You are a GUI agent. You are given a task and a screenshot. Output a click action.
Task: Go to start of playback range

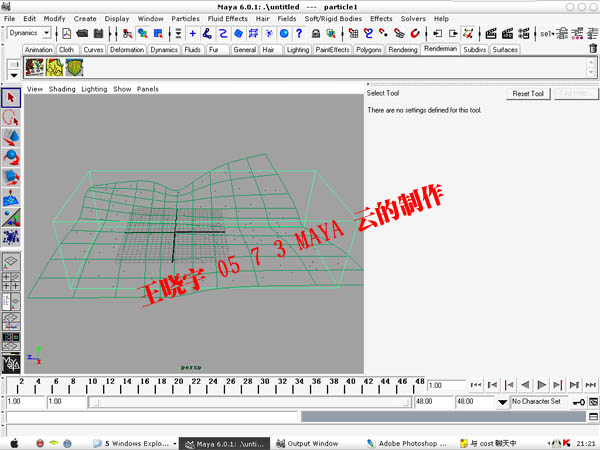[x=476, y=385]
